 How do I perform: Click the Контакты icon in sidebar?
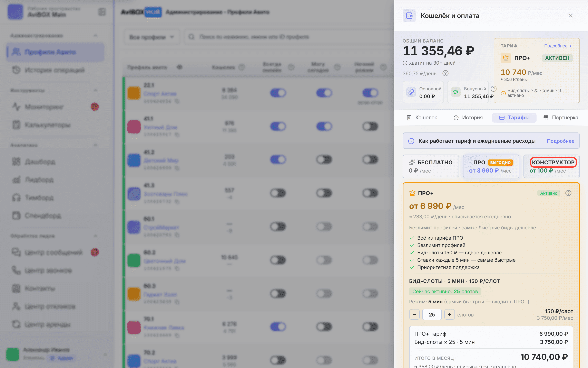pos(16,288)
